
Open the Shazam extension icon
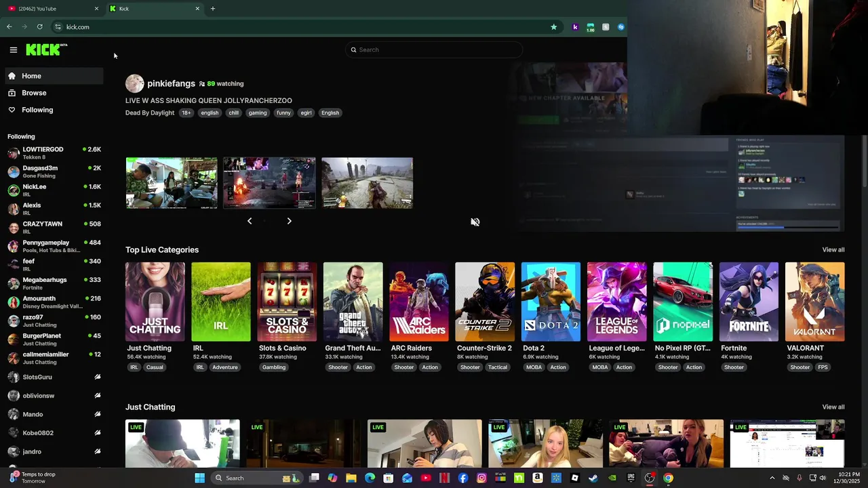pyautogui.click(x=620, y=27)
